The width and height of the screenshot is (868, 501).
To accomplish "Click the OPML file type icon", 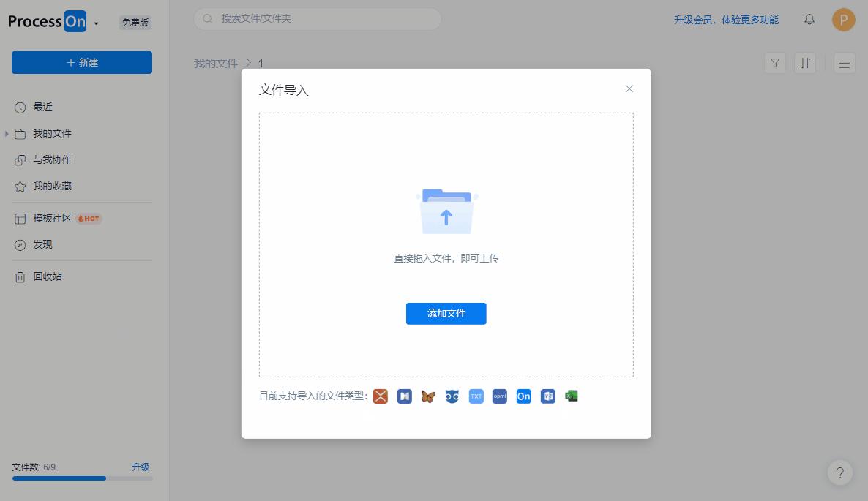I will pyautogui.click(x=500, y=396).
